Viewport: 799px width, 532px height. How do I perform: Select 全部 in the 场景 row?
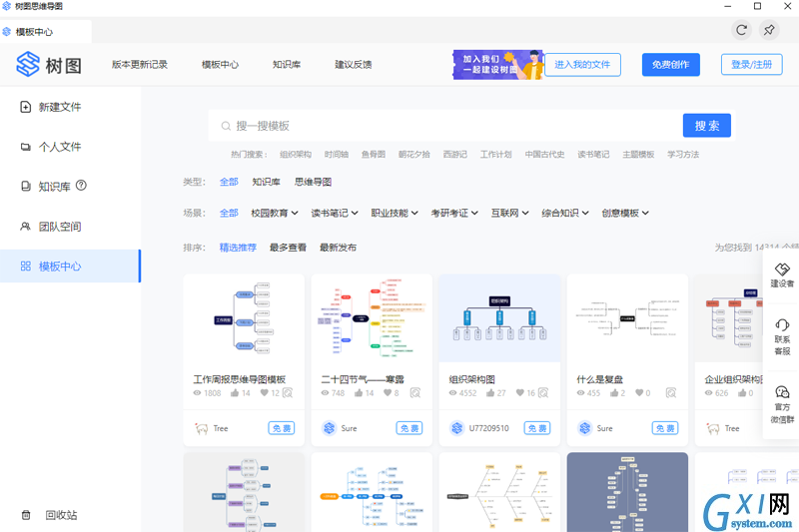(229, 213)
